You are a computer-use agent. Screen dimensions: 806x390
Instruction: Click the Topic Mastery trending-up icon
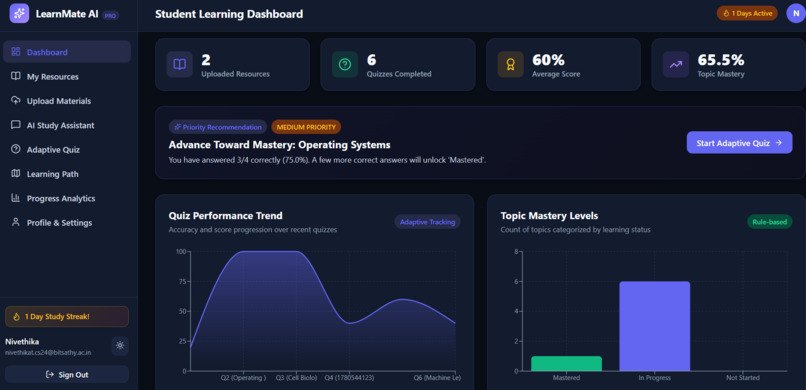click(676, 64)
